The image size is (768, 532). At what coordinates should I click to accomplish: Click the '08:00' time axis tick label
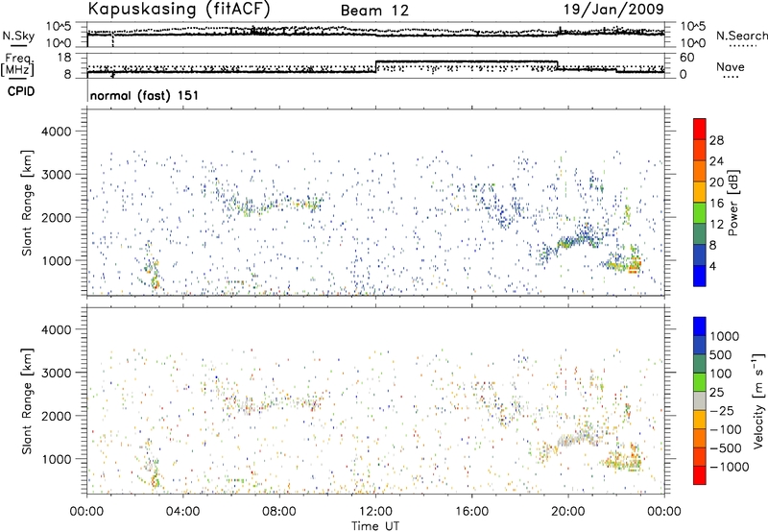[279, 512]
